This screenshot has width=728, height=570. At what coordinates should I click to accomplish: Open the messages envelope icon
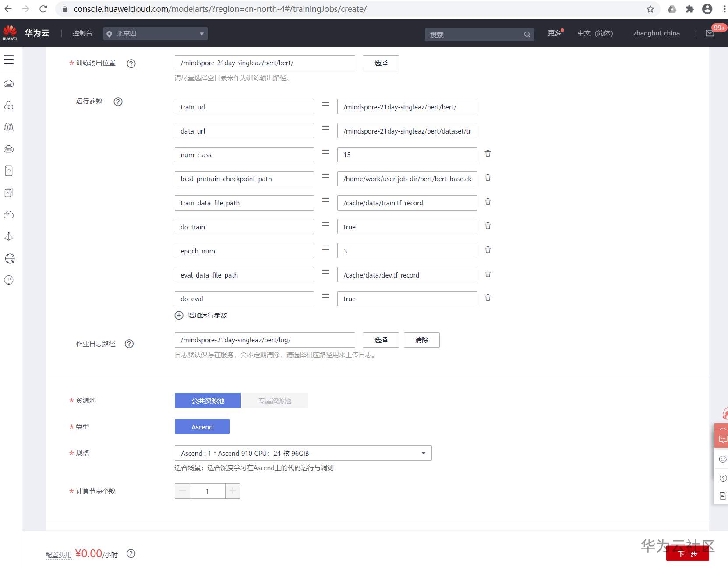click(x=710, y=33)
